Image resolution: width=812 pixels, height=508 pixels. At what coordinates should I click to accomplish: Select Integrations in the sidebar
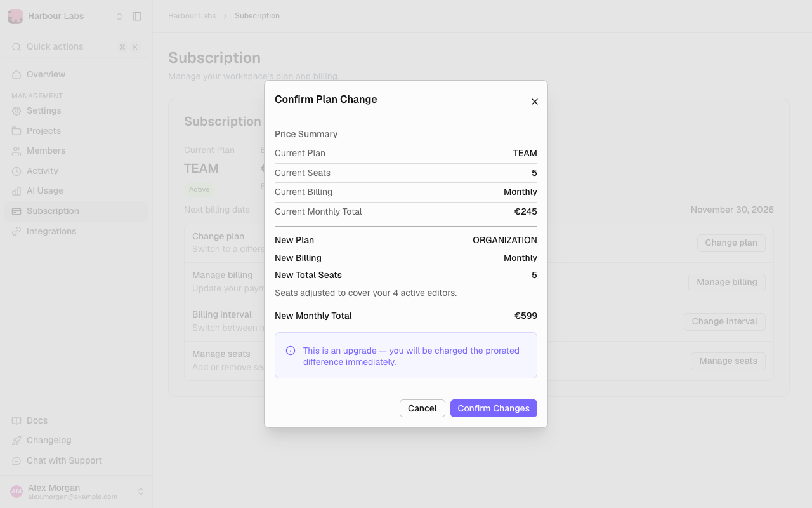[x=76, y=231]
